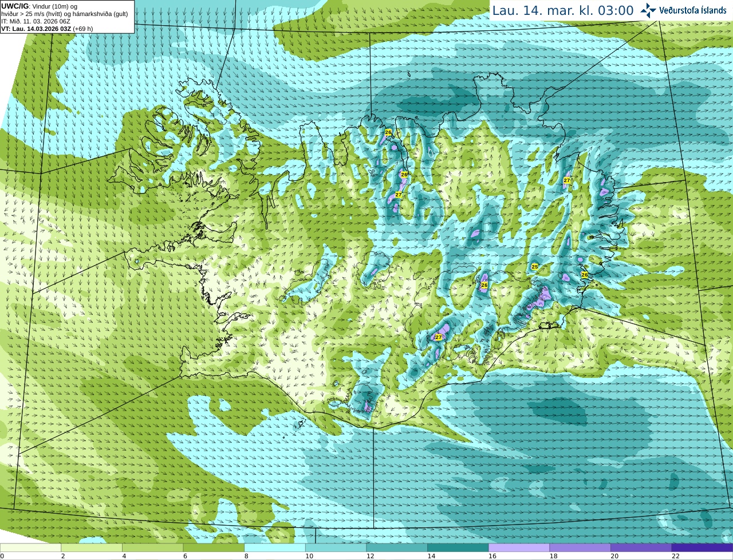Pick the 10–12 m/s turquoise scale swatch

point(336,547)
